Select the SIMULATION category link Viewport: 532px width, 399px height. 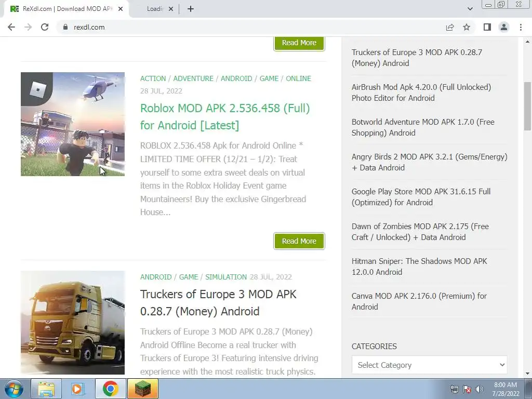click(x=226, y=277)
